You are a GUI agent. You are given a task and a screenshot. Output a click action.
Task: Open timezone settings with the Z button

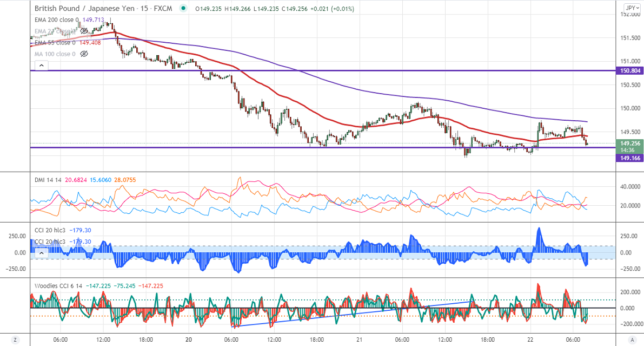tap(15, 340)
